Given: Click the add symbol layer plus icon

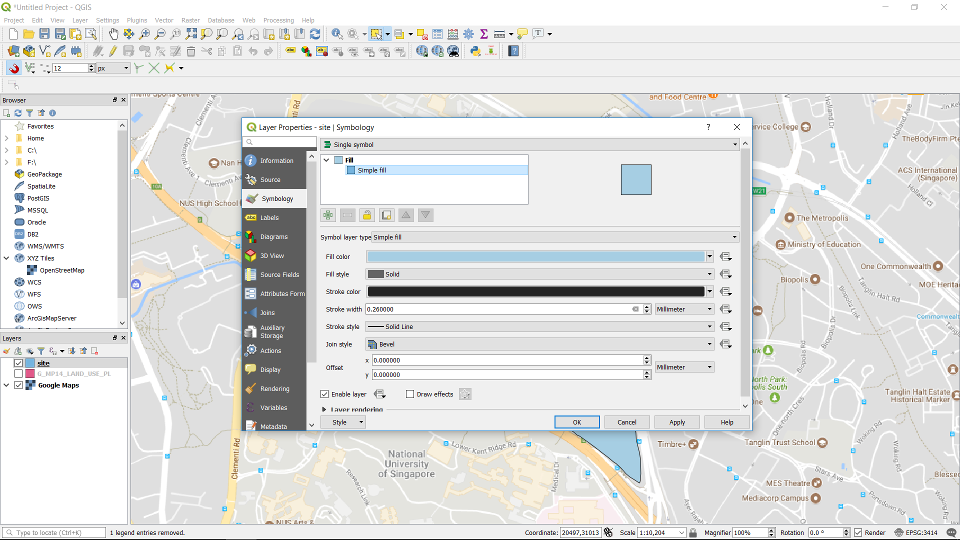Looking at the screenshot, I should click(328, 215).
